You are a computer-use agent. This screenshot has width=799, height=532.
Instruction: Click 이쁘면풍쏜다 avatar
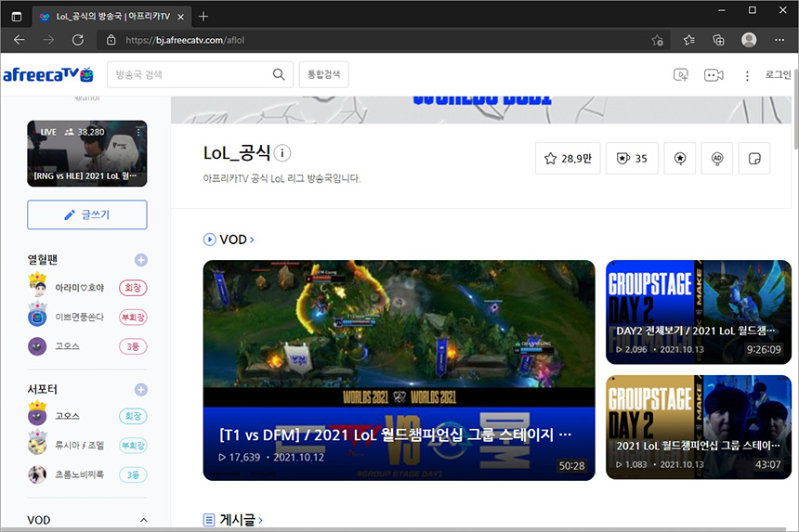coord(37,315)
